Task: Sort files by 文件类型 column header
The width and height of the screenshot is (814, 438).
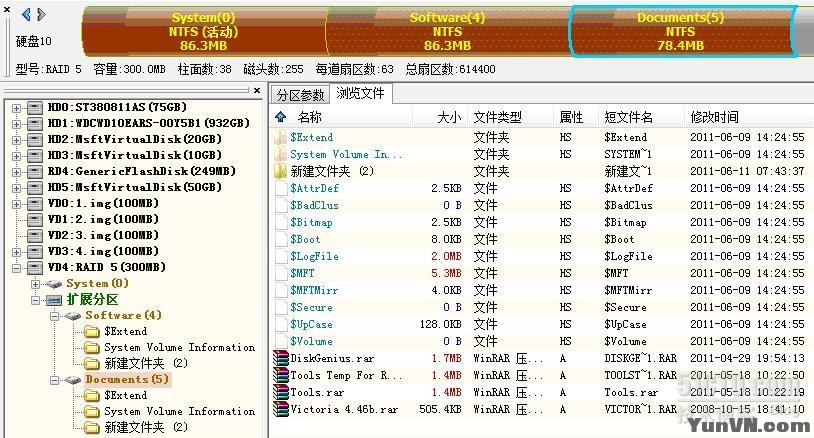Action: click(497, 117)
